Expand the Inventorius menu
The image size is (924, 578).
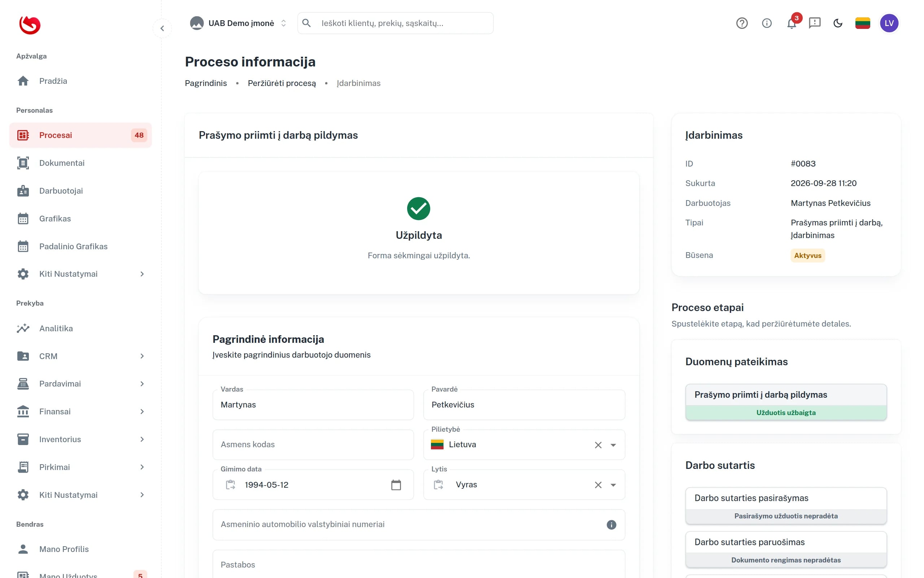(x=80, y=440)
